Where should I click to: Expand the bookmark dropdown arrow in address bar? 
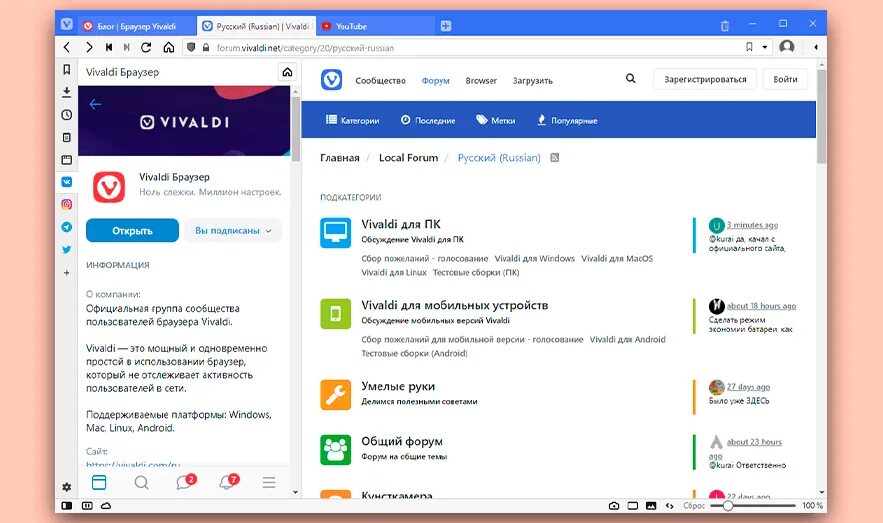coord(765,47)
